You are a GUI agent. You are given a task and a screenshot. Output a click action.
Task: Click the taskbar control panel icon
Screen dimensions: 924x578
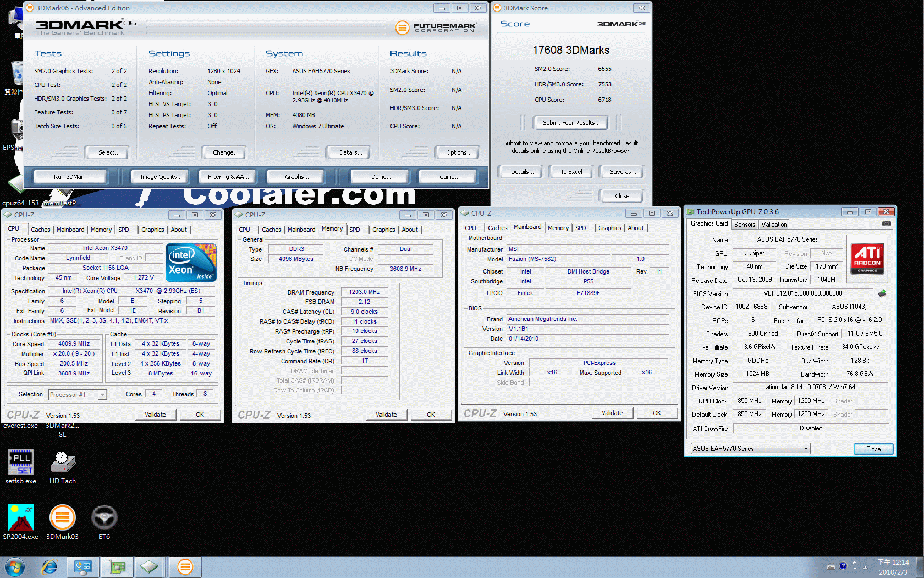83,566
